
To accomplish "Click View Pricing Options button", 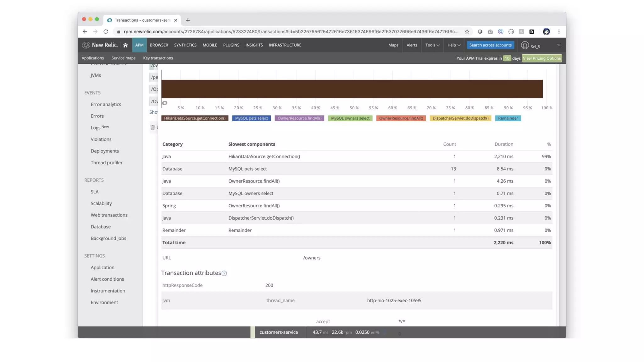I will pyautogui.click(x=541, y=58).
